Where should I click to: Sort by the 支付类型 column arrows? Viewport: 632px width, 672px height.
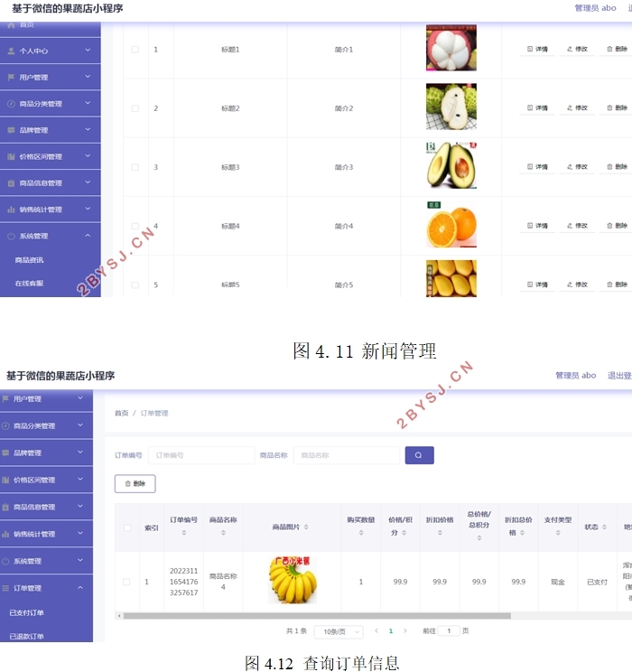(558, 533)
